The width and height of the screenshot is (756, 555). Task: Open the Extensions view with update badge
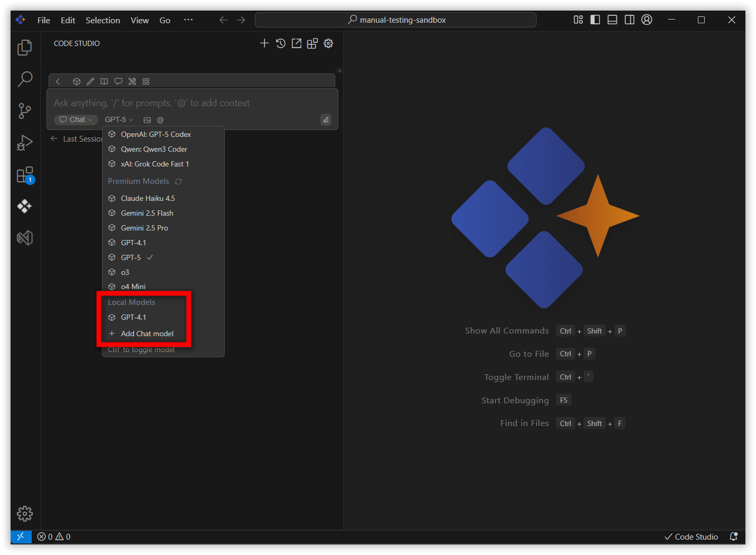tap(25, 175)
